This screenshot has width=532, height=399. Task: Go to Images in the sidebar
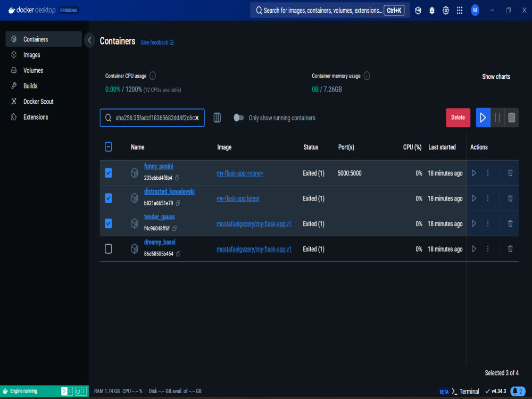[44, 55]
